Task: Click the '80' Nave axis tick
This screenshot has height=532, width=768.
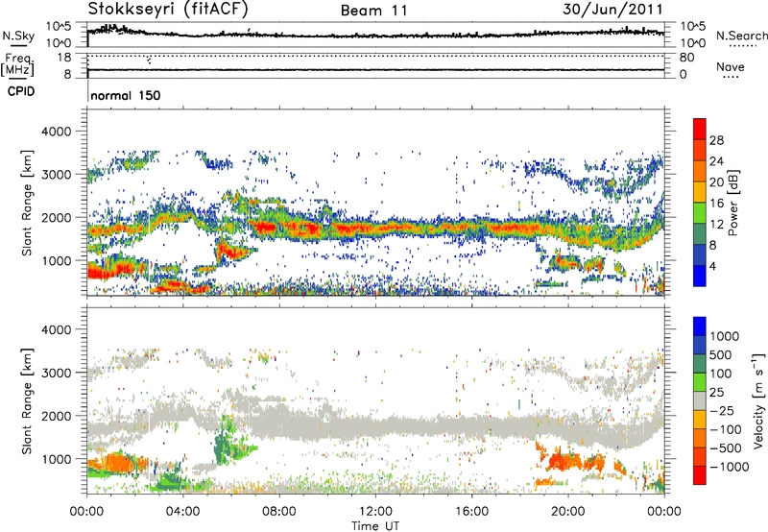Action: click(x=686, y=58)
